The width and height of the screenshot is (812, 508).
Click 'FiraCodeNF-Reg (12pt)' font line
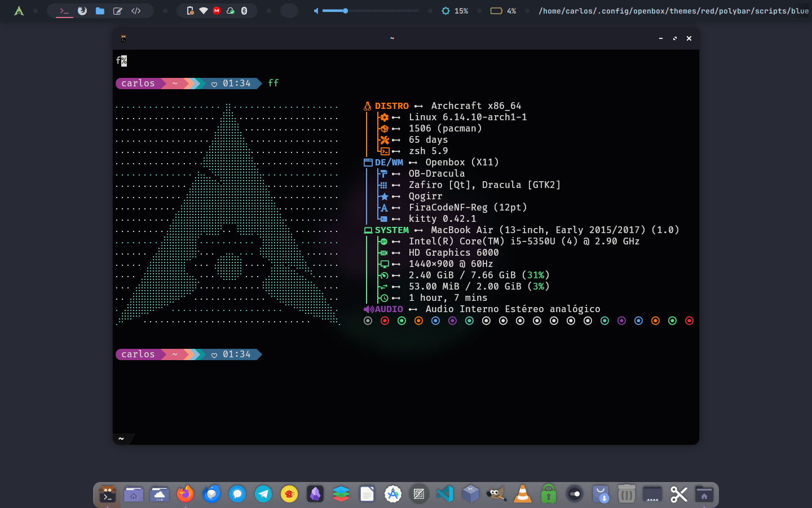468,207
